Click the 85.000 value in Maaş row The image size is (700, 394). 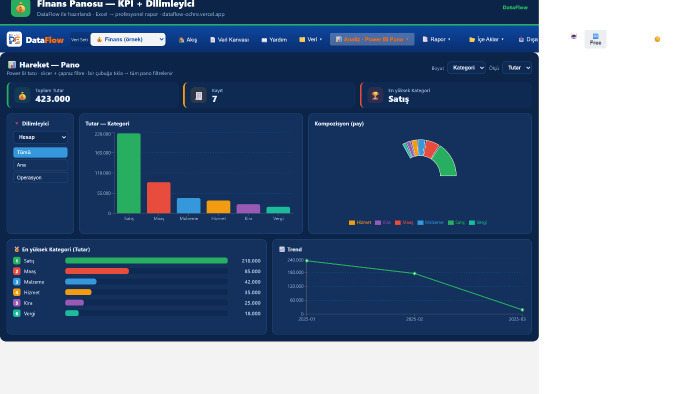(x=253, y=271)
